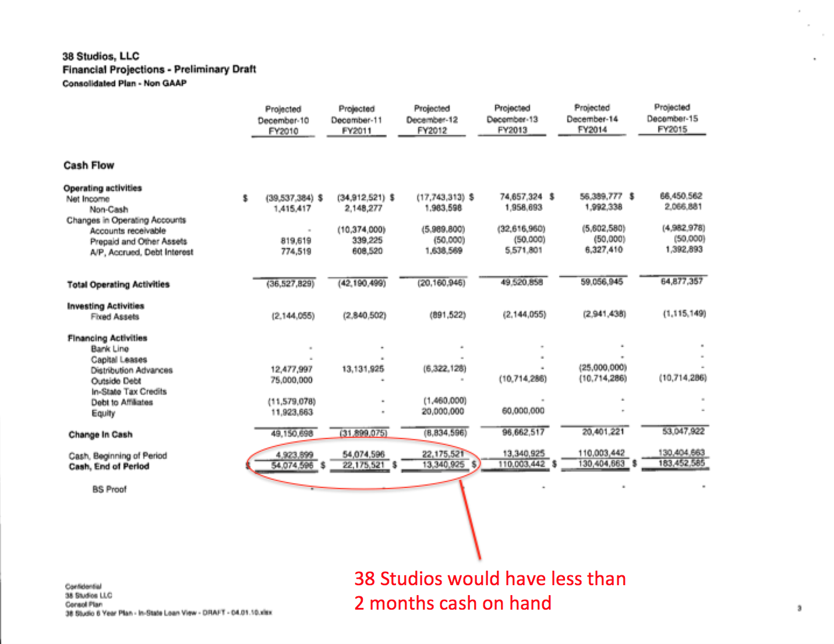
Task: Select the "Investing Activities" heading
Action: click(x=105, y=306)
